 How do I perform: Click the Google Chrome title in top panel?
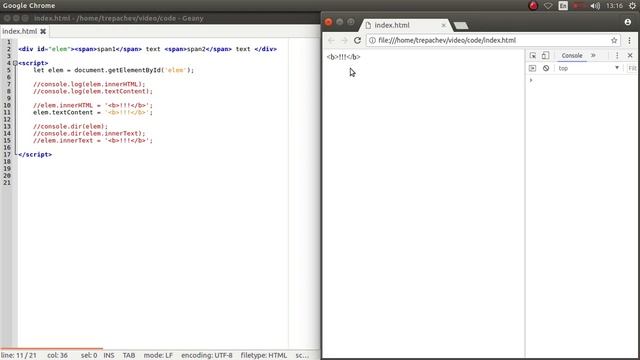(29, 6)
